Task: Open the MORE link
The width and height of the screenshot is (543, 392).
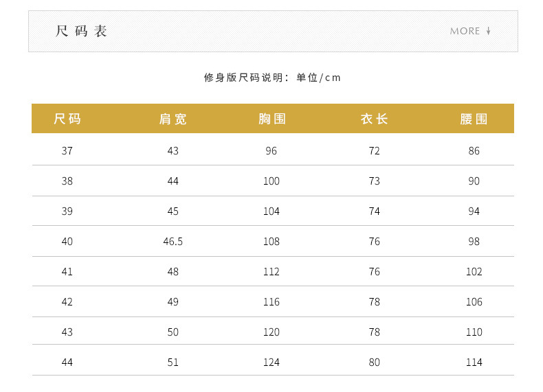Action: tap(465, 31)
